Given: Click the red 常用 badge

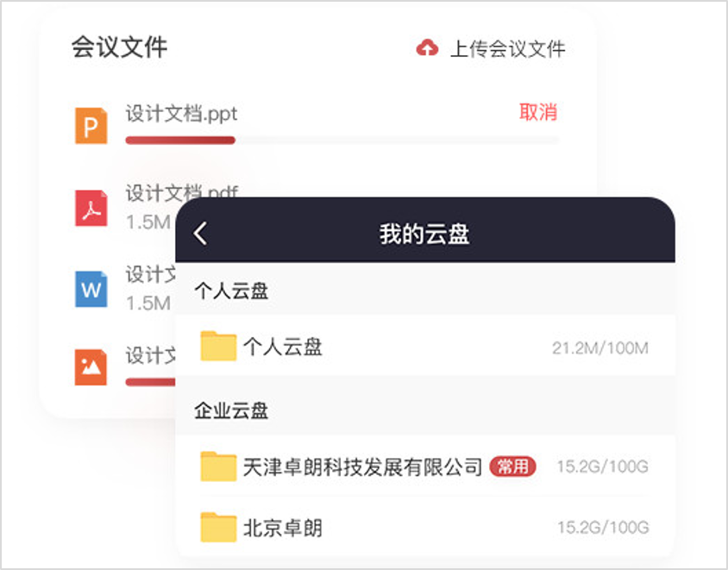Looking at the screenshot, I should pos(512,467).
